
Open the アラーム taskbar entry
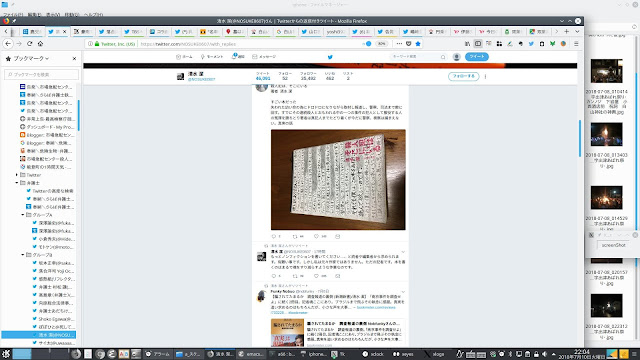tap(158, 354)
